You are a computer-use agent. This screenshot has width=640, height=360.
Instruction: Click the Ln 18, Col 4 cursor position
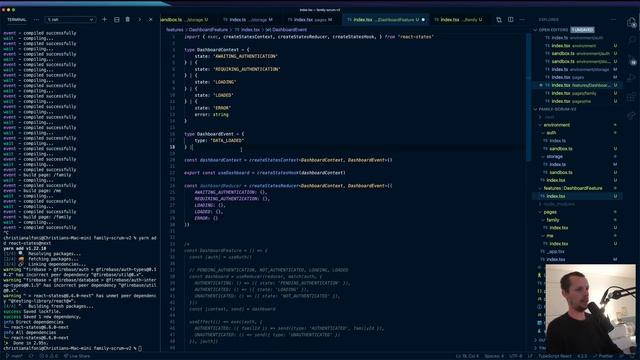[x=467, y=356]
